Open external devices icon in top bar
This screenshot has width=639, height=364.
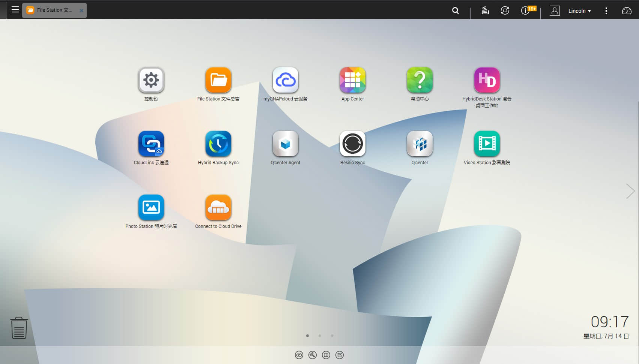505,10
